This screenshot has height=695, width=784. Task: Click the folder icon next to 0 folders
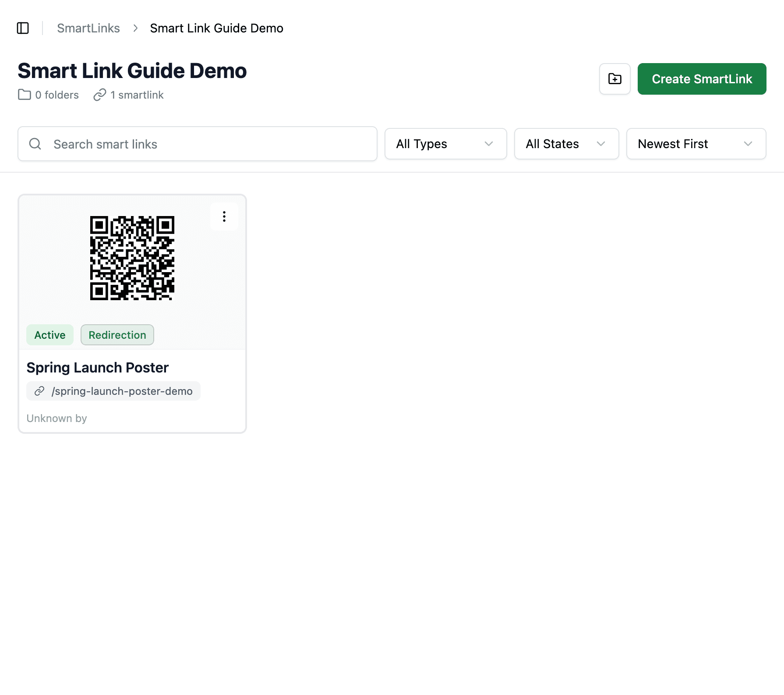25,95
